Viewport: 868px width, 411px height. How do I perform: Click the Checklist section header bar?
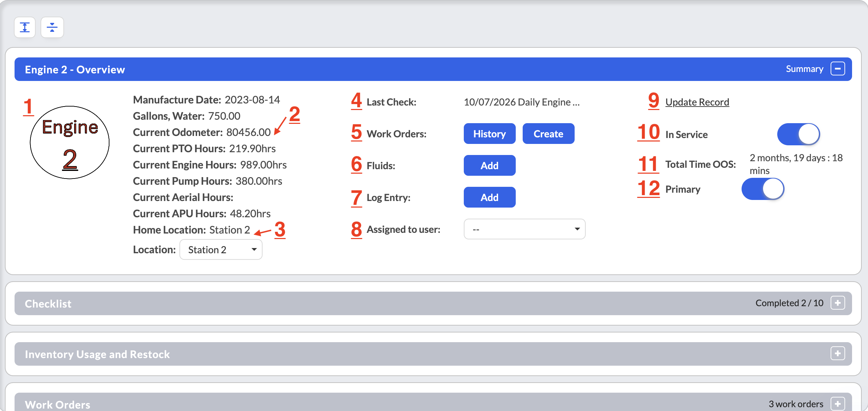click(x=433, y=303)
